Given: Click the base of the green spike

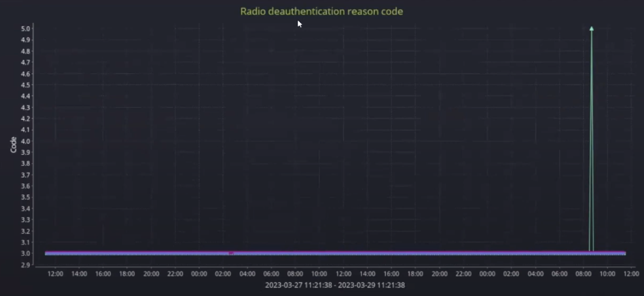Looking at the screenshot, I should pyautogui.click(x=591, y=250).
